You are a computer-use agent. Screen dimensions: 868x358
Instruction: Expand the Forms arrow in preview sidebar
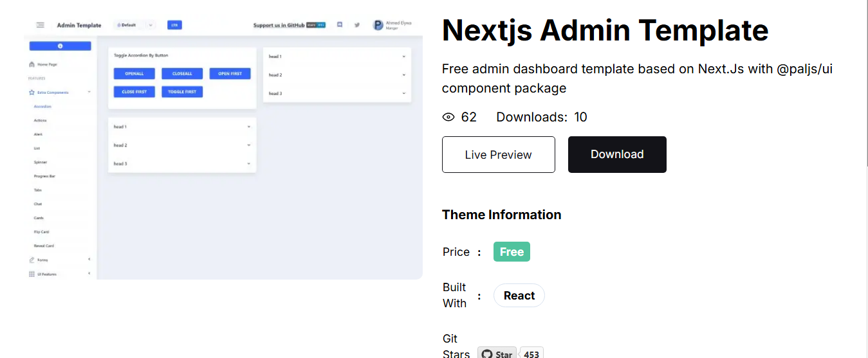click(x=89, y=259)
